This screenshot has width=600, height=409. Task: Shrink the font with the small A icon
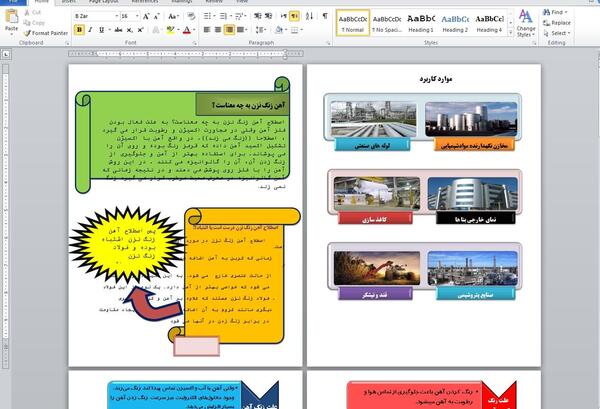click(x=157, y=16)
